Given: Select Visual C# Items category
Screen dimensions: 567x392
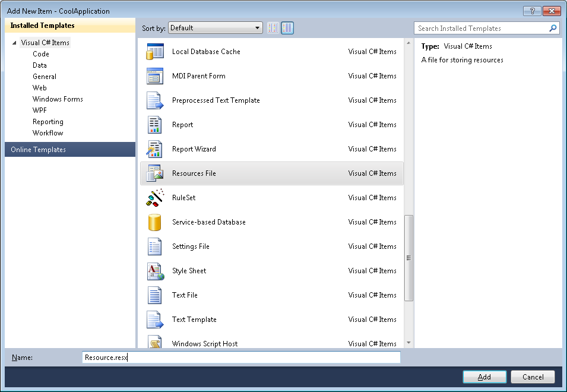Looking at the screenshot, I should coord(45,43).
